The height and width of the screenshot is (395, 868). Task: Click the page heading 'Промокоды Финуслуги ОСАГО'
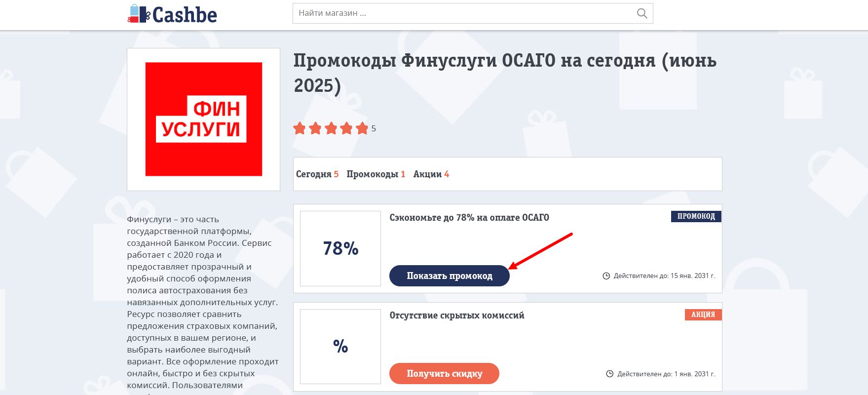[505, 73]
